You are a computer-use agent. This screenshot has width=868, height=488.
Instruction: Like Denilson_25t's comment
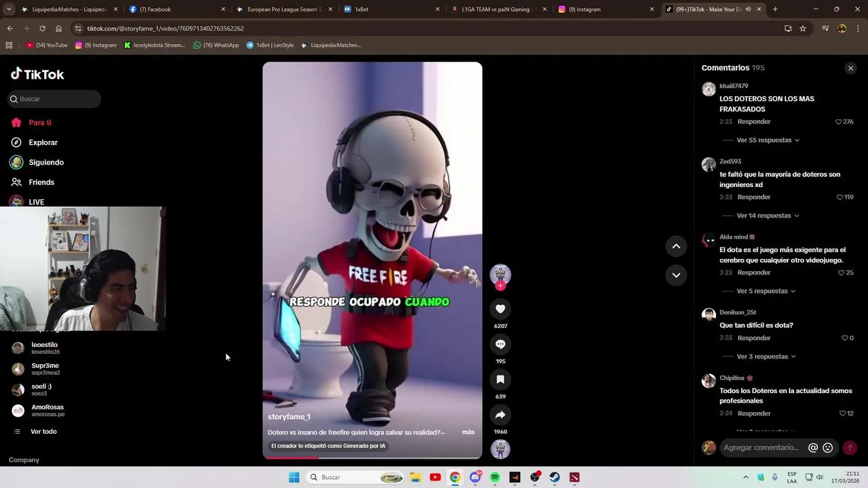845,338
